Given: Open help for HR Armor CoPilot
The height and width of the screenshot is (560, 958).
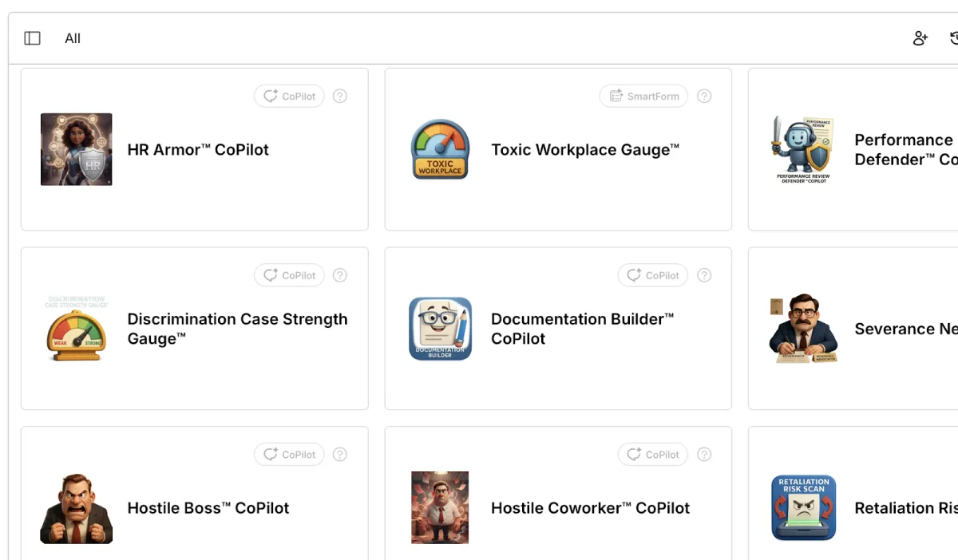Looking at the screenshot, I should tap(340, 97).
